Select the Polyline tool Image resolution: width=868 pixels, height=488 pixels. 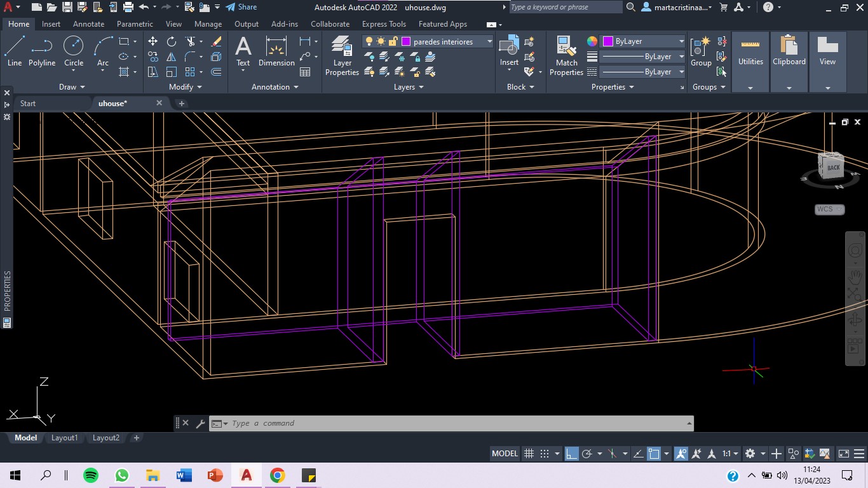coord(42,51)
